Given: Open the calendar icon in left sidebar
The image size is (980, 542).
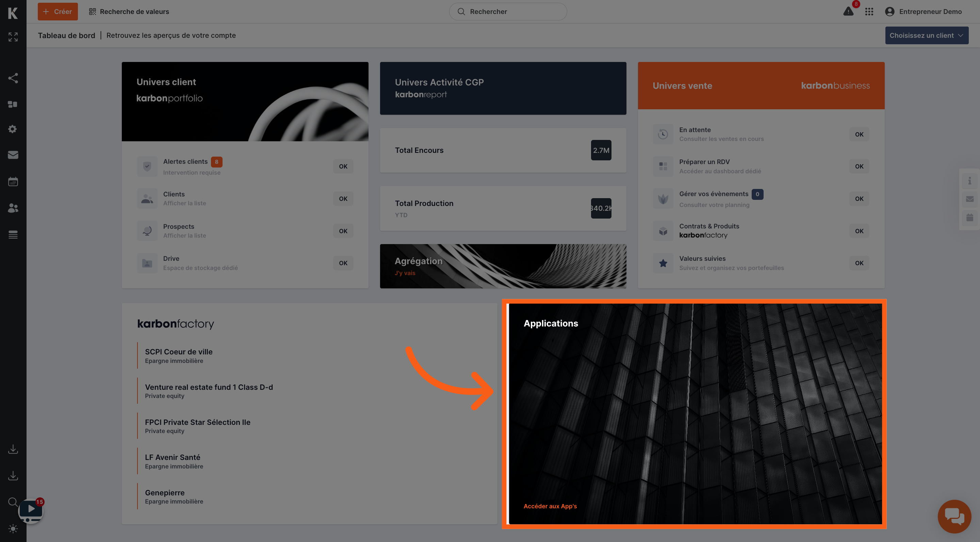Looking at the screenshot, I should click(13, 181).
